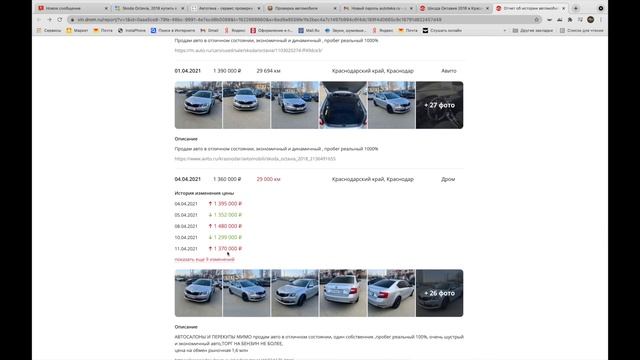Open a new tab with the plus button
Screen dimensions: 640x360
(576, 8)
